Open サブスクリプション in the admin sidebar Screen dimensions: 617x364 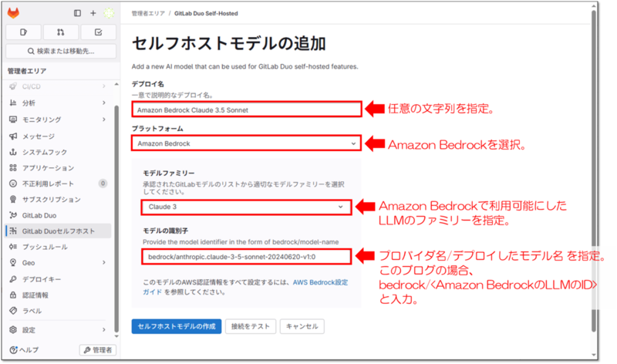[59, 199]
